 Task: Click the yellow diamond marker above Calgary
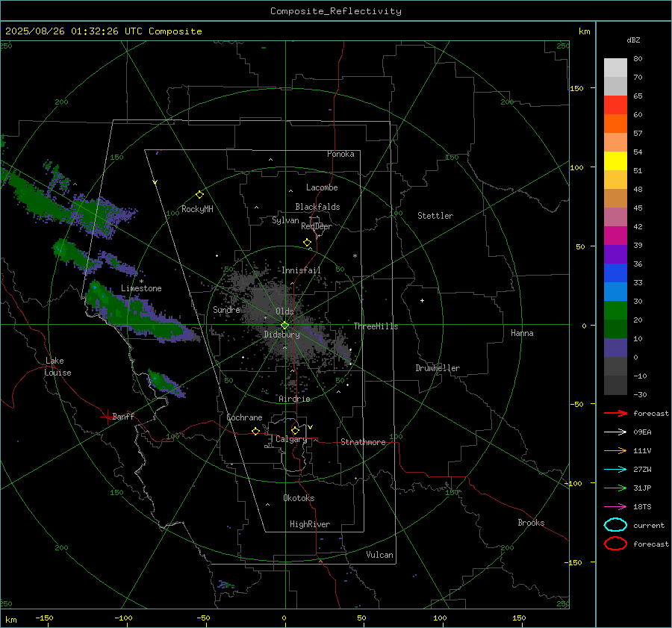295,430
